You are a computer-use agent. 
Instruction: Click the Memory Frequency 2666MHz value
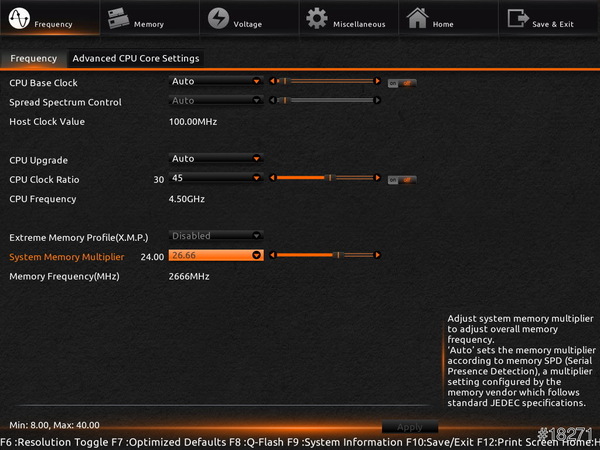[189, 276]
